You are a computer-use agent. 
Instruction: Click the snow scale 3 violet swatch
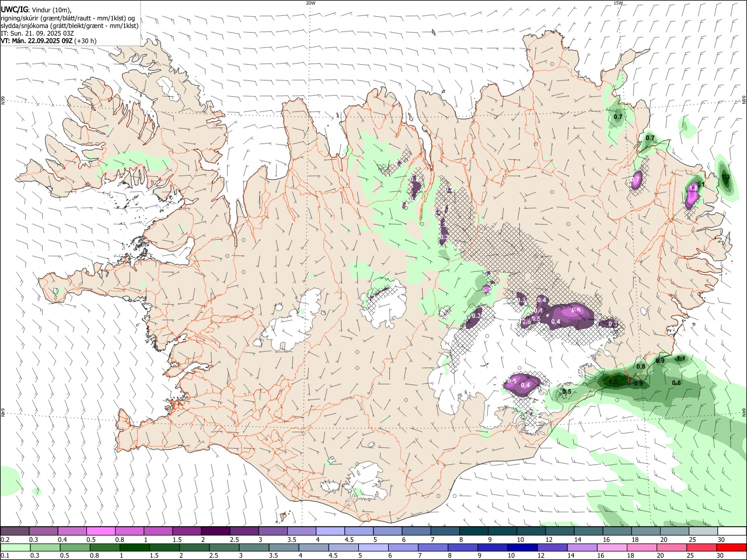pos(272,531)
